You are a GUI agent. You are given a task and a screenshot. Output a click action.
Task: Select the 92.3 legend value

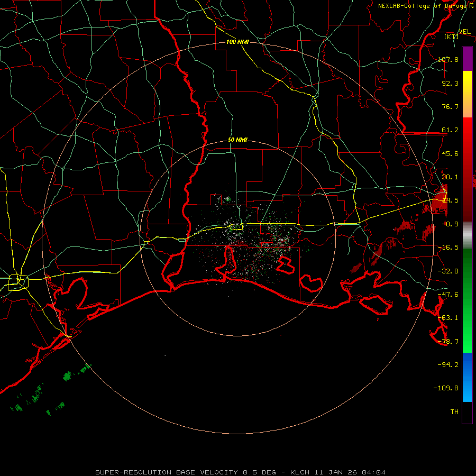[x=450, y=83]
